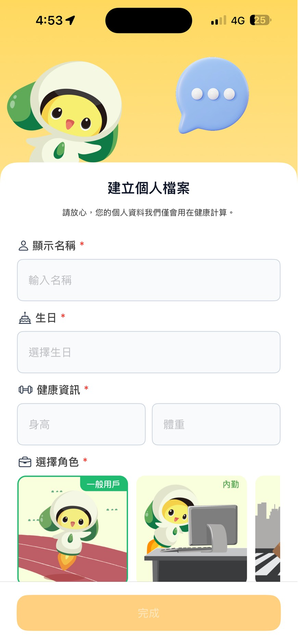Tap the blue chat bubble icon
Image resolution: width=298 pixels, height=644 pixels.
[x=212, y=95]
